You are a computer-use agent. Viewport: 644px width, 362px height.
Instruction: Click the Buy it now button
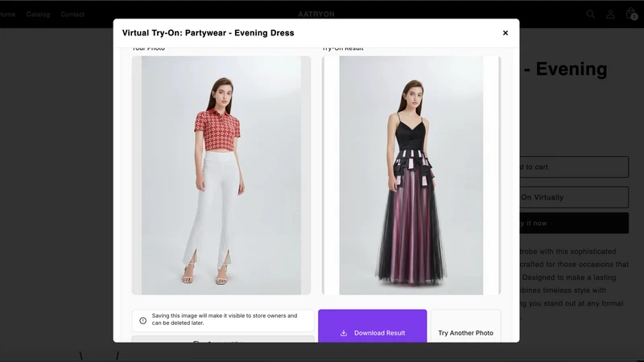coord(574,224)
